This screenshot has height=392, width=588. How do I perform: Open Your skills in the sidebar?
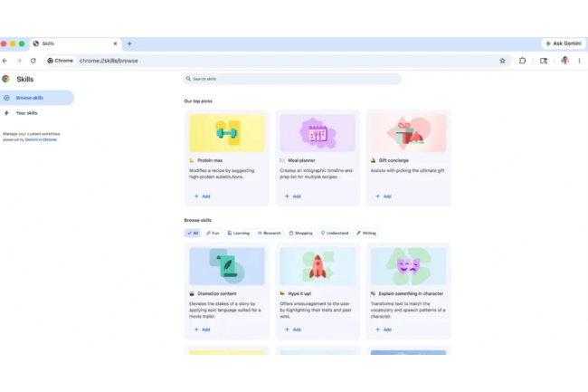coord(27,113)
